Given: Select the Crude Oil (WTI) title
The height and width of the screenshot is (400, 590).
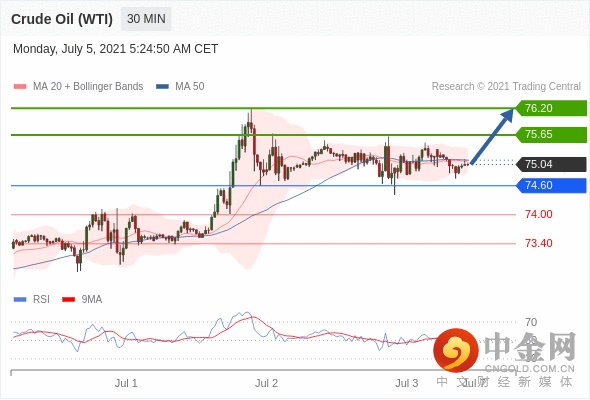Looking at the screenshot, I should point(62,19).
